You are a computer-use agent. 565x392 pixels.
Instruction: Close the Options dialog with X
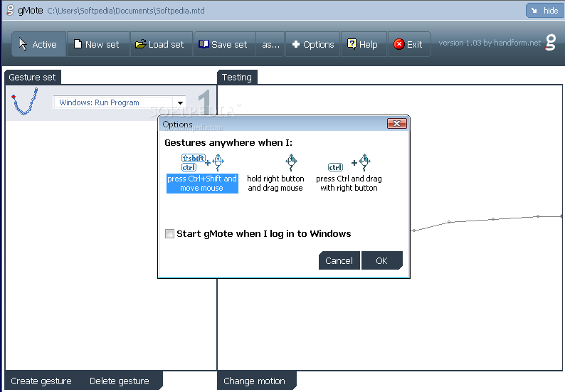tap(397, 124)
